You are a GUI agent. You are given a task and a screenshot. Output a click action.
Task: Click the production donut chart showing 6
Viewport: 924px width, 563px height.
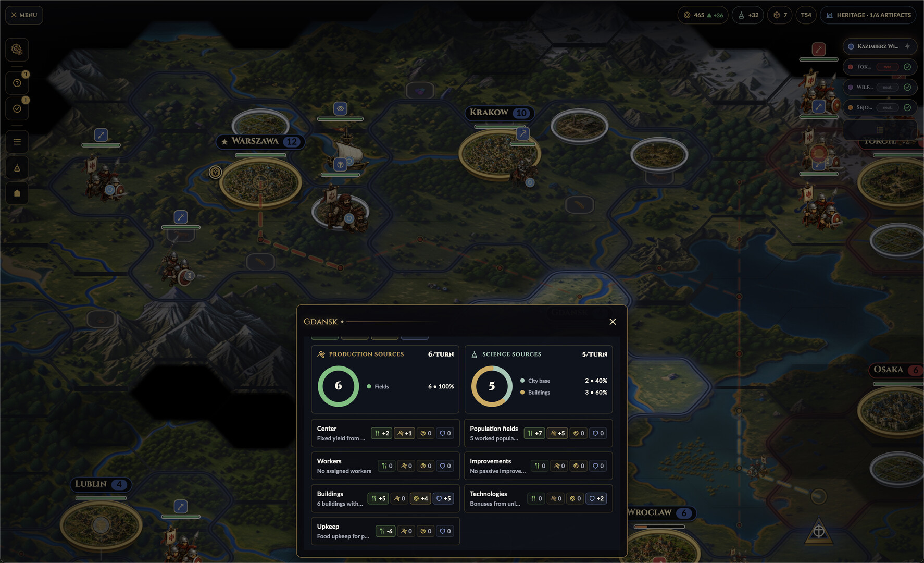339,386
